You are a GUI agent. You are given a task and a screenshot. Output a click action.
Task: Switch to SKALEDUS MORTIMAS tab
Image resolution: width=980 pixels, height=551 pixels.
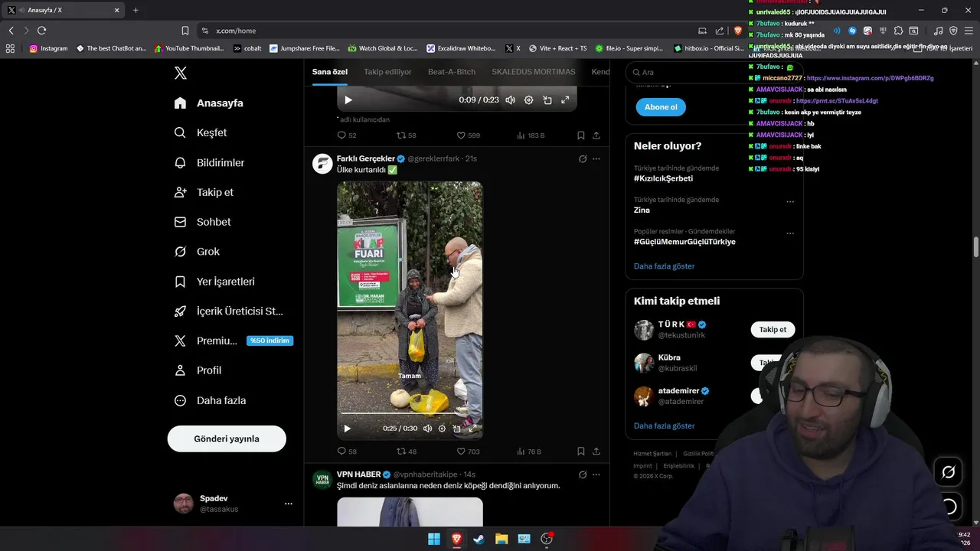(x=534, y=72)
